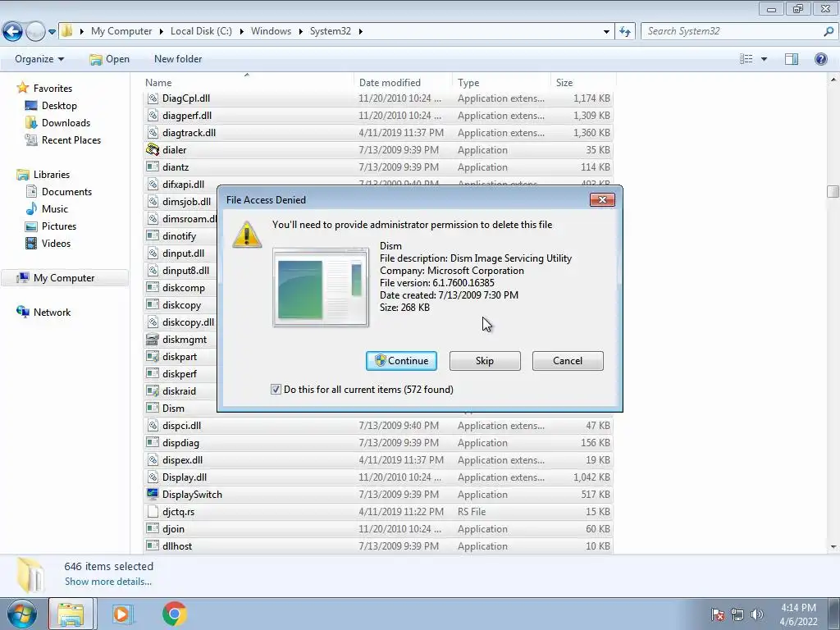This screenshot has width=840, height=630.
Task: Sort by the Name column header
Action: click(x=248, y=83)
